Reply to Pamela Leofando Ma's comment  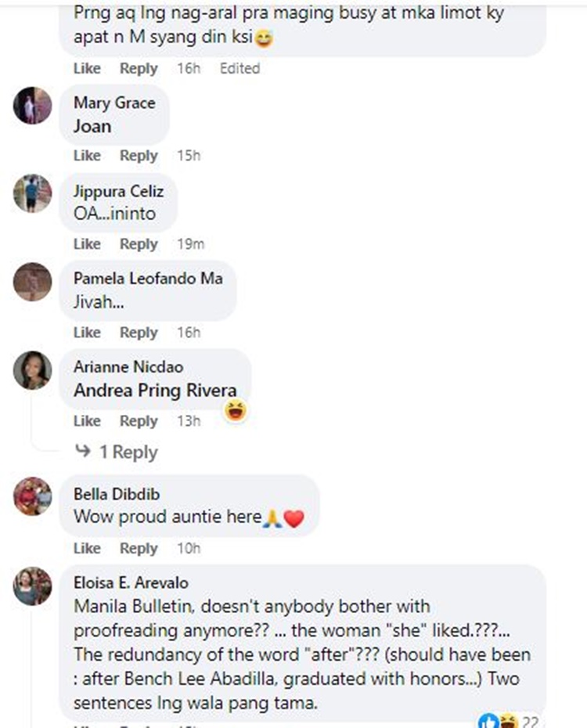coord(139,333)
